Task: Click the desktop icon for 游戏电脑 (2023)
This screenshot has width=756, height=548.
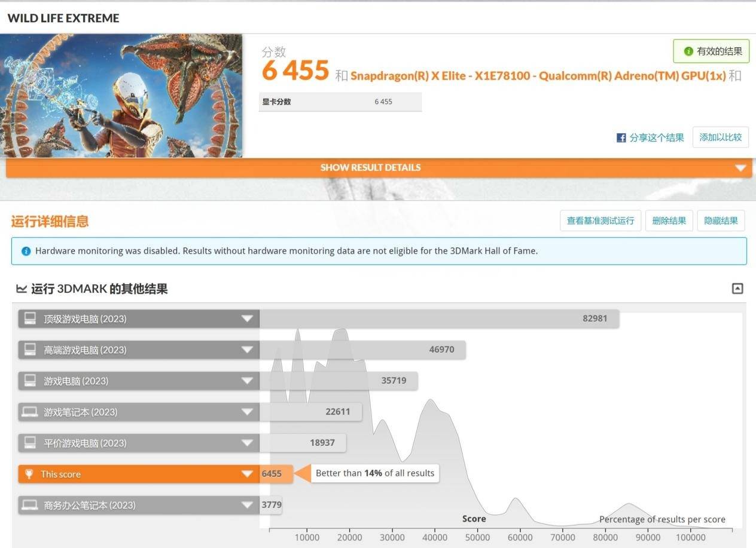Action: pos(29,381)
